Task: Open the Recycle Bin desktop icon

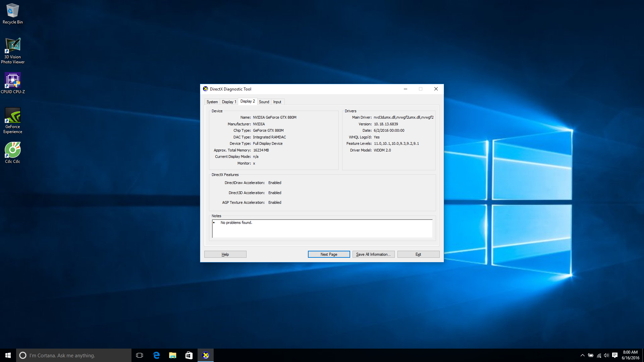Action: 12,13
